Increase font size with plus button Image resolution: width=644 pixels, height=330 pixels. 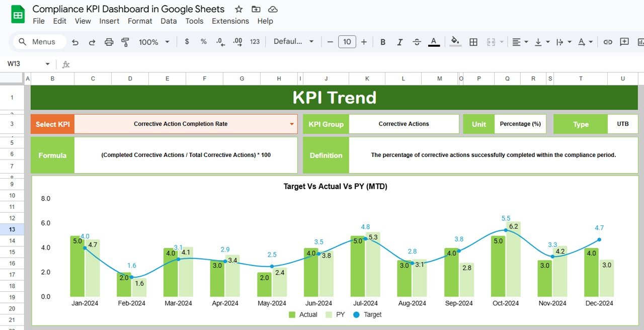click(364, 42)
